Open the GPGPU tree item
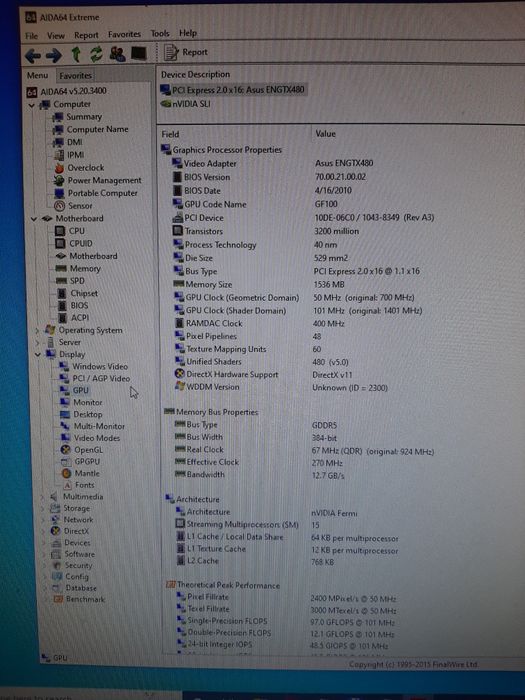Viewport: 525px width, 700px height. [81, 462]
